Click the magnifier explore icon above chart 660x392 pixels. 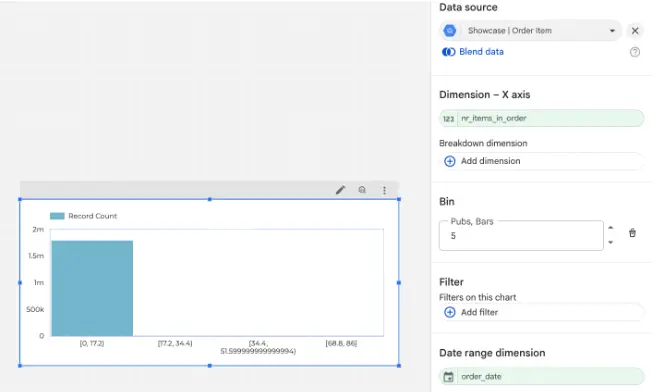coord(362,190)
